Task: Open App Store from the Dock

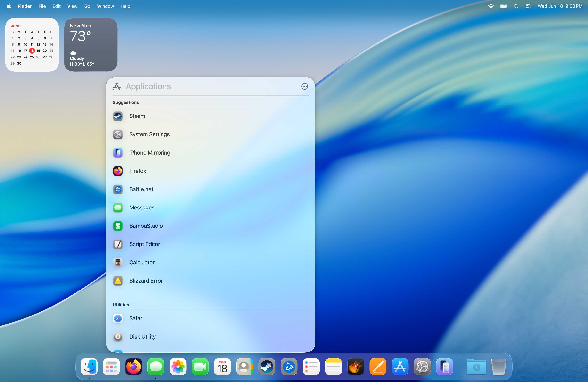Action: pyautogui.click(x=400, y=366)
